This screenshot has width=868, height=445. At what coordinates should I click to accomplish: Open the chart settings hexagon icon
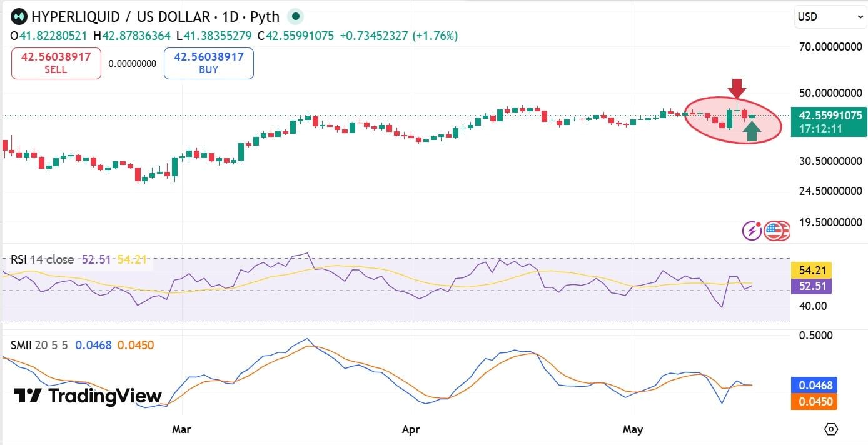[x=831, y=429]
